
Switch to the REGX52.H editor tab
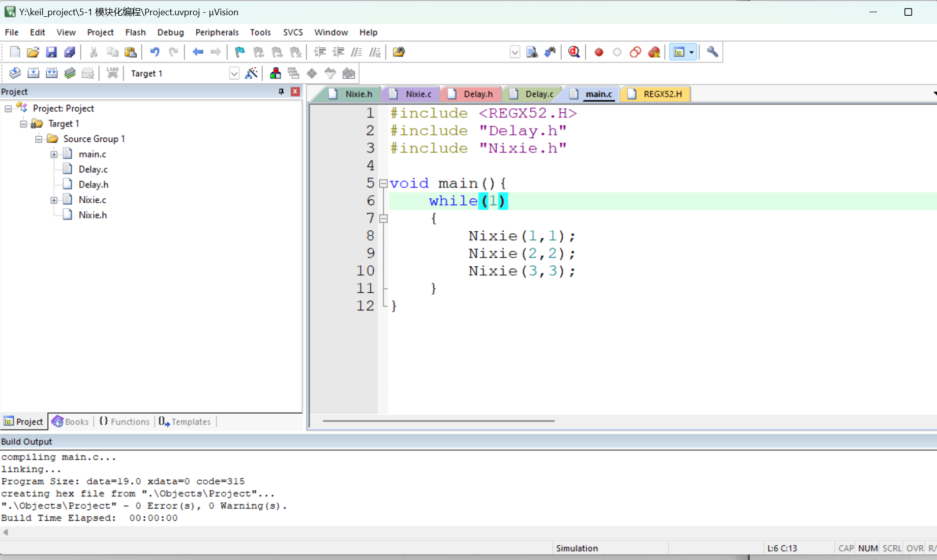(x=655, y=94)
